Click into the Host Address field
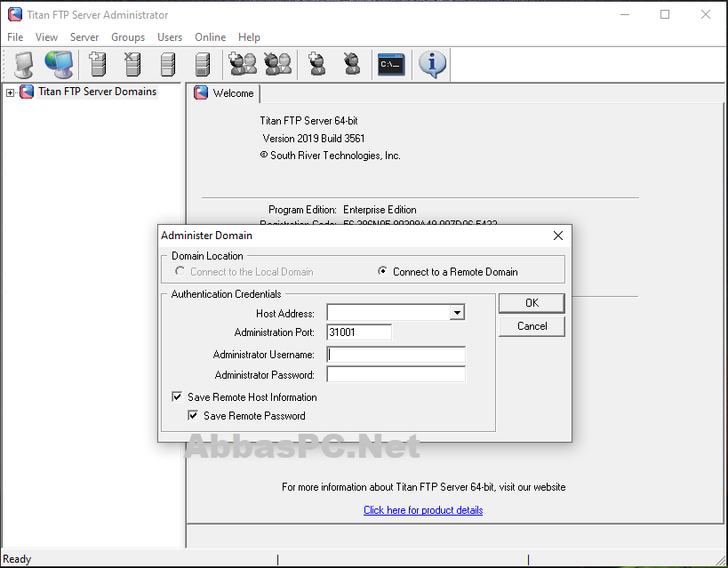Viewport: 728px width, 568px height. tap(388, 313)
